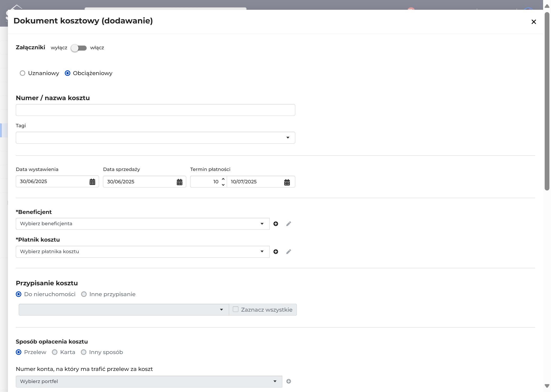Open the Wybierz portfel dropdown

click(x=149, y=381)
